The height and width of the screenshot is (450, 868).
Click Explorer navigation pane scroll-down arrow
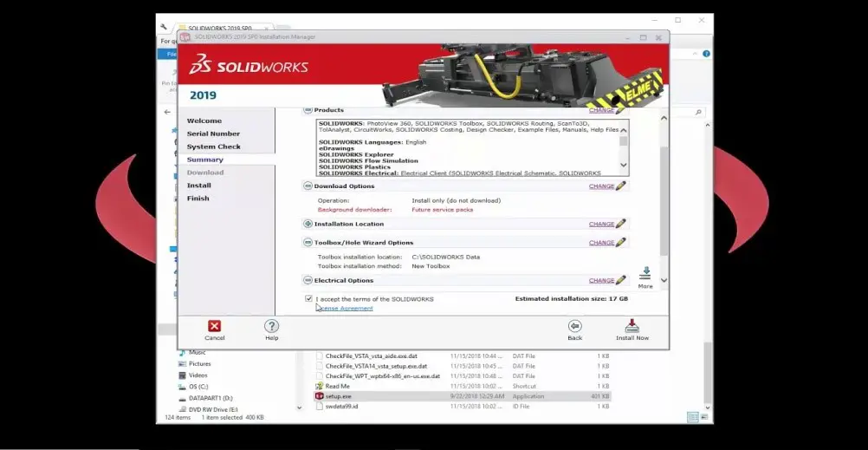300,408
